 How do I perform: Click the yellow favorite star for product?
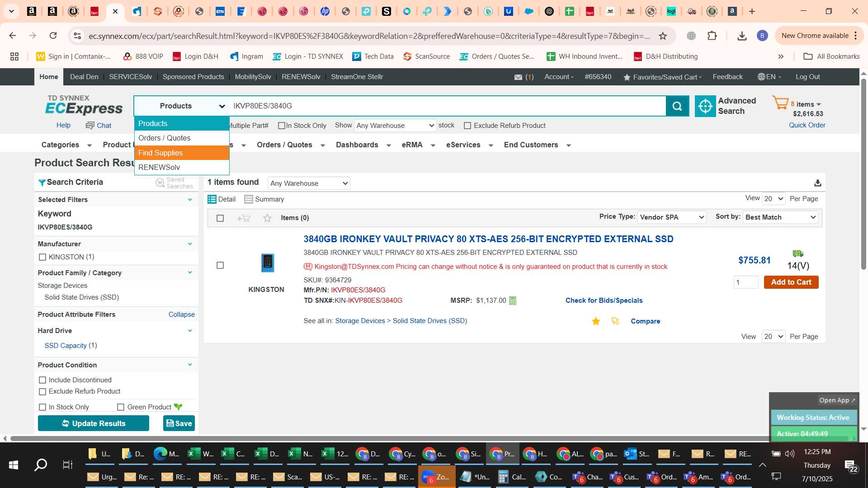click(596, 321)
